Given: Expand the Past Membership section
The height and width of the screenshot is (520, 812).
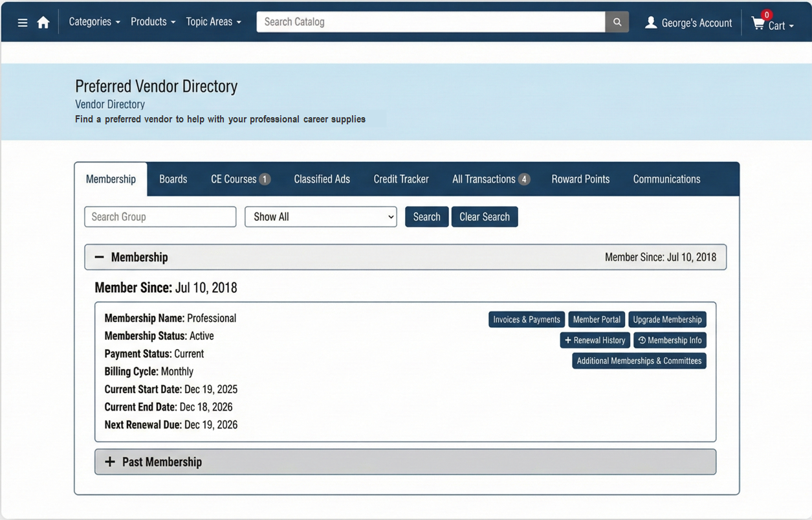Looking at the screenshot, I should pos(110,462).
